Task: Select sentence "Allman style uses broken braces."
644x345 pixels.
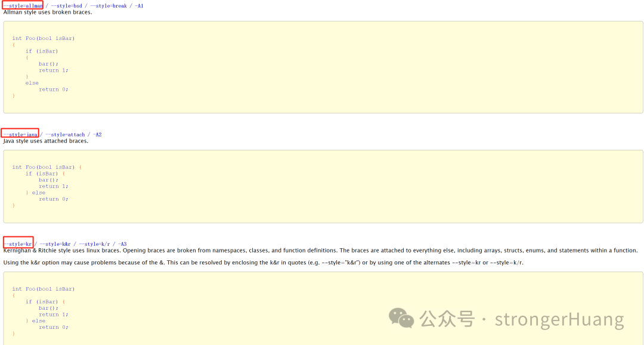Action: [x=48, y=13]
